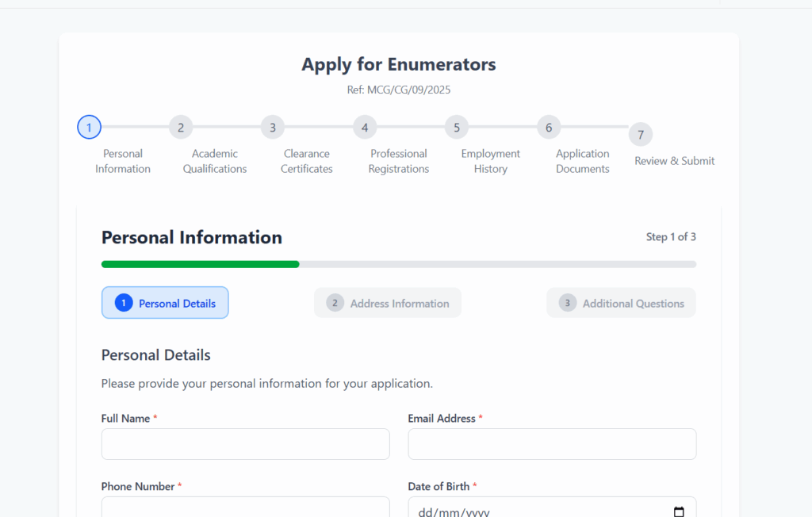Click the Review & Submit step label
Image resolution: width=812 pixels, height=517 pixels.
tap(673, 160)
